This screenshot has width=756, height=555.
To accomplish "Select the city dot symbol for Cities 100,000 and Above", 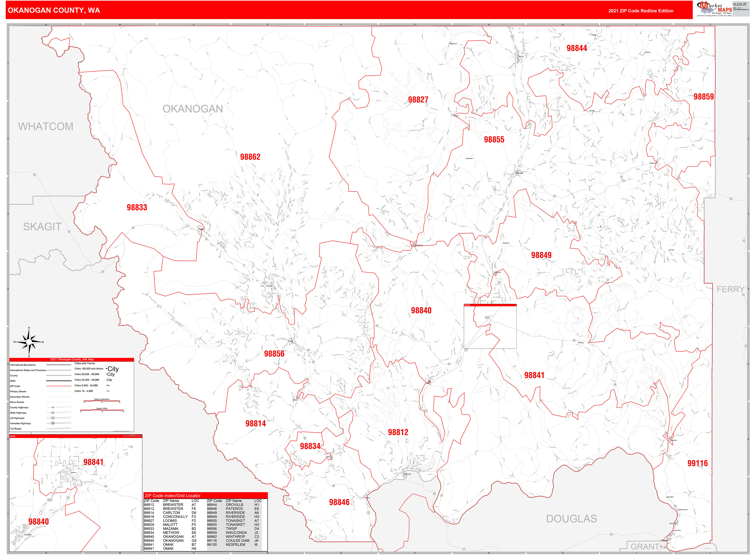I will 107,369.
